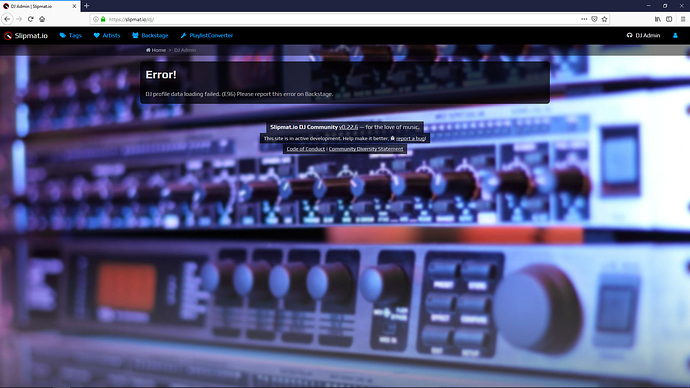
Task: Open the v0.22.6 version link
Action: (x=349, y=127)
